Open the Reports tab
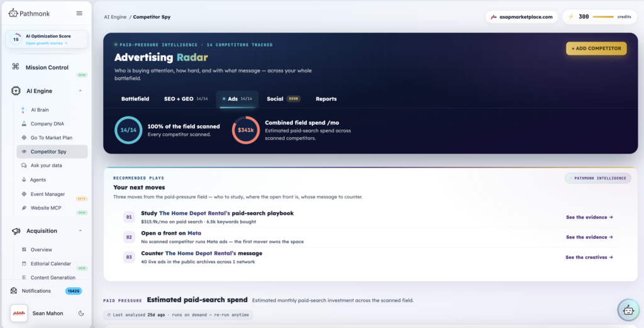This screenshot has width=644, height=328. pos(326,99)
